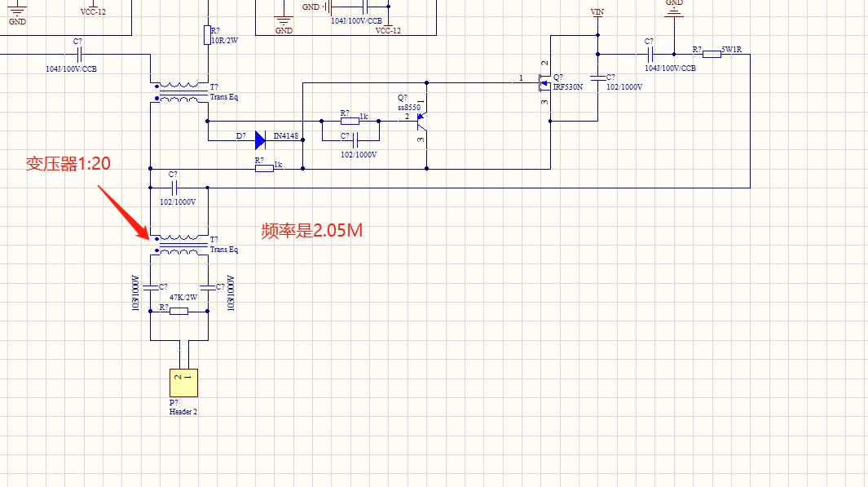Click the 1k resistor at transistor base

click(x=349, y=119)
